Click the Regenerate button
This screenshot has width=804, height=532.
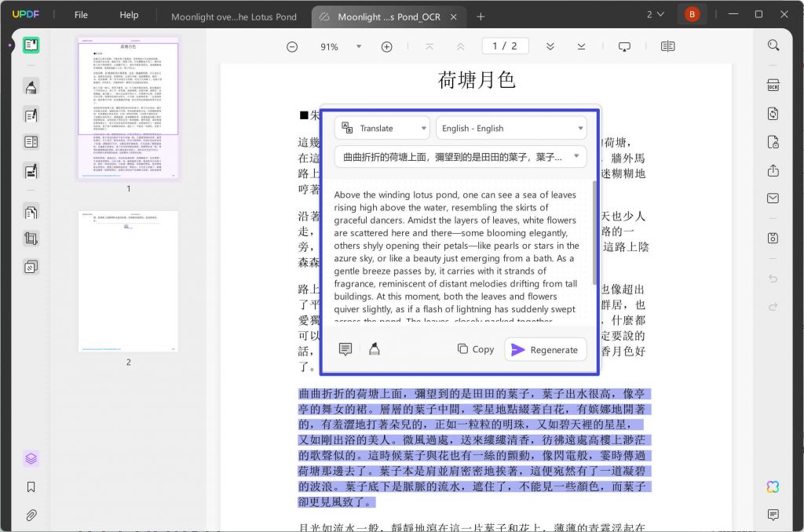(546, 349)
